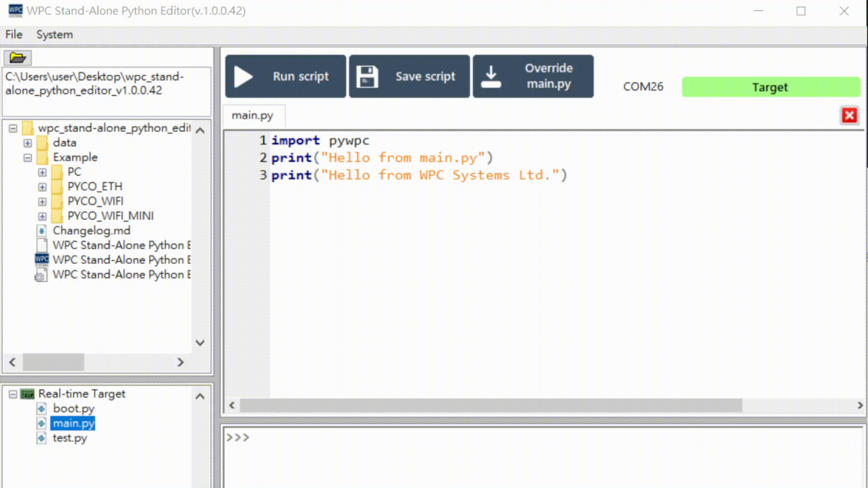Collapse the Real-time Target node
Screen dimensions: 868x488
click(x=13, y=394)
